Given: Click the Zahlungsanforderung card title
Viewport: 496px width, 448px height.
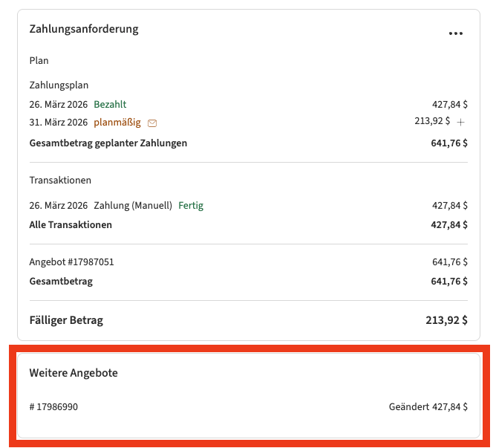Looking at the screenshot, I should (84, 29).
